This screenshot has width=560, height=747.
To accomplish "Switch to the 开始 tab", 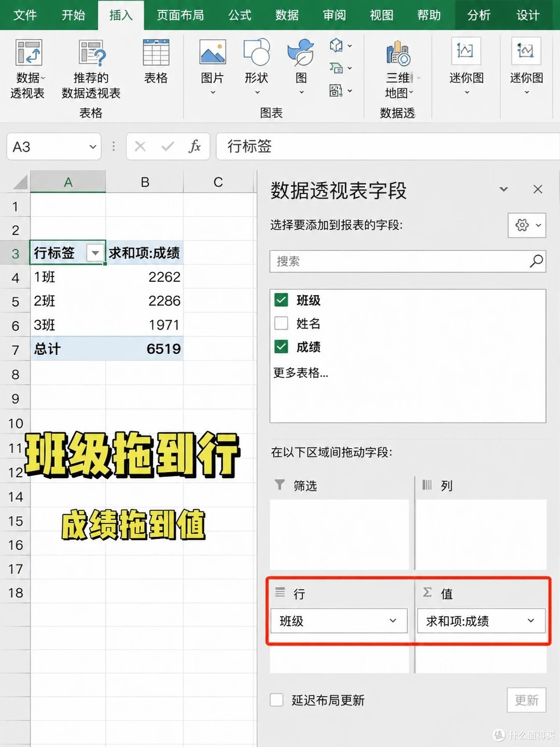I will pos(73,15).
